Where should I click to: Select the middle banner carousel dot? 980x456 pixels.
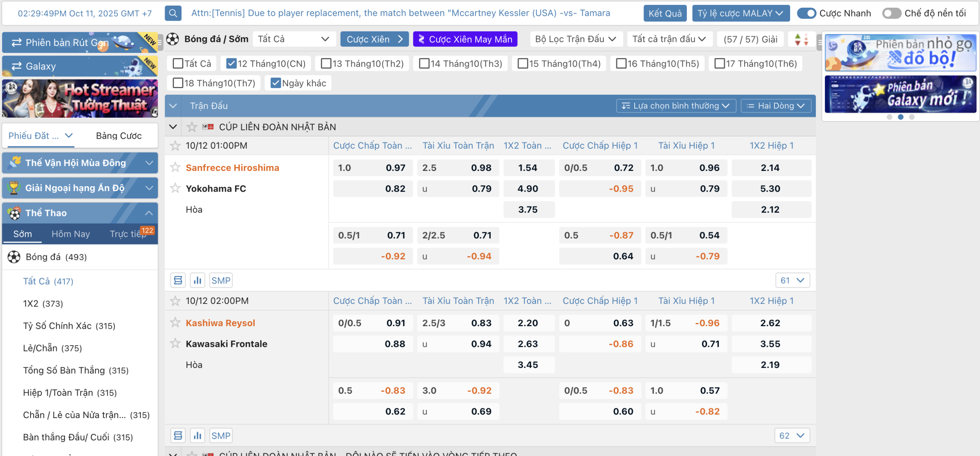[x=901, y=117]
